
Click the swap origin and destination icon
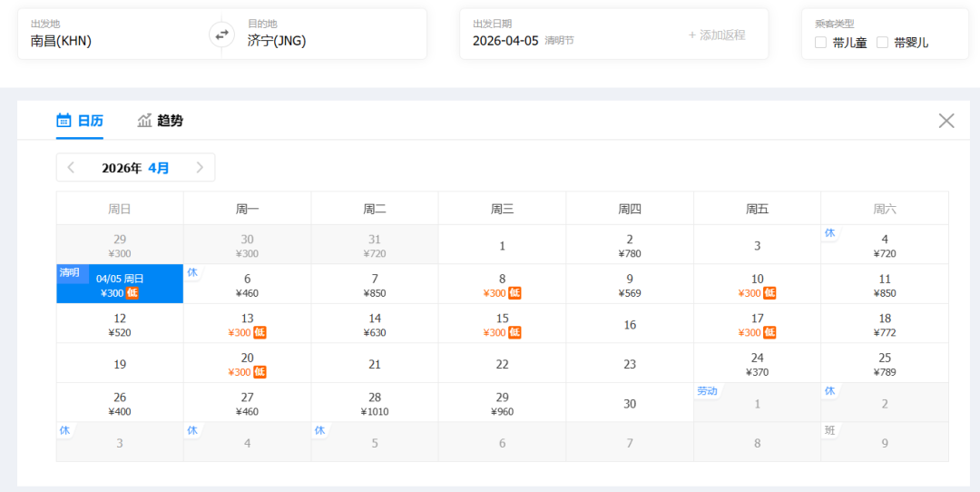221,34
